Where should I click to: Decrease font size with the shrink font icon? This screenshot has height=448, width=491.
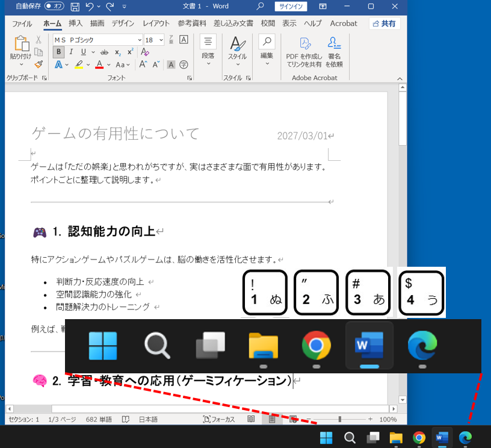(156, 64)
